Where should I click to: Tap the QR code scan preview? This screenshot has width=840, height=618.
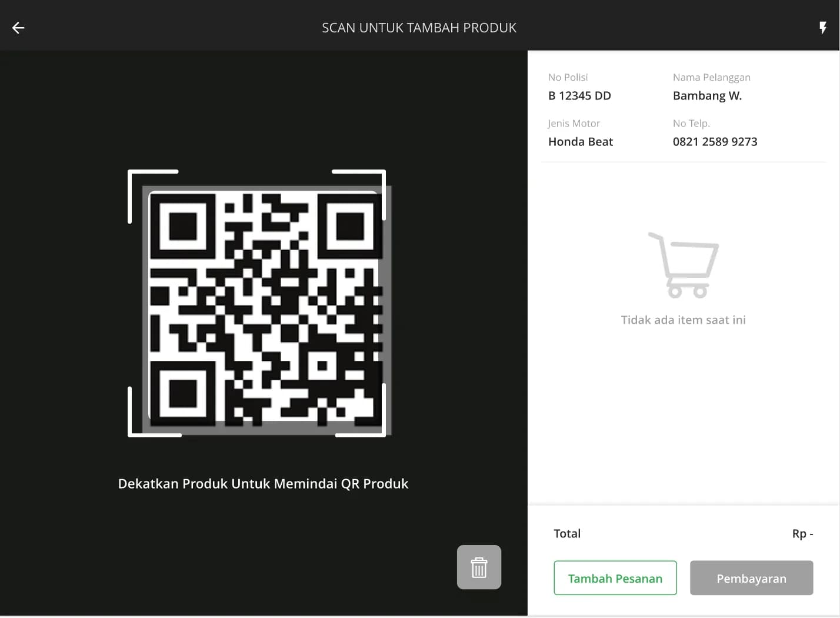click(x=266, y=311)
